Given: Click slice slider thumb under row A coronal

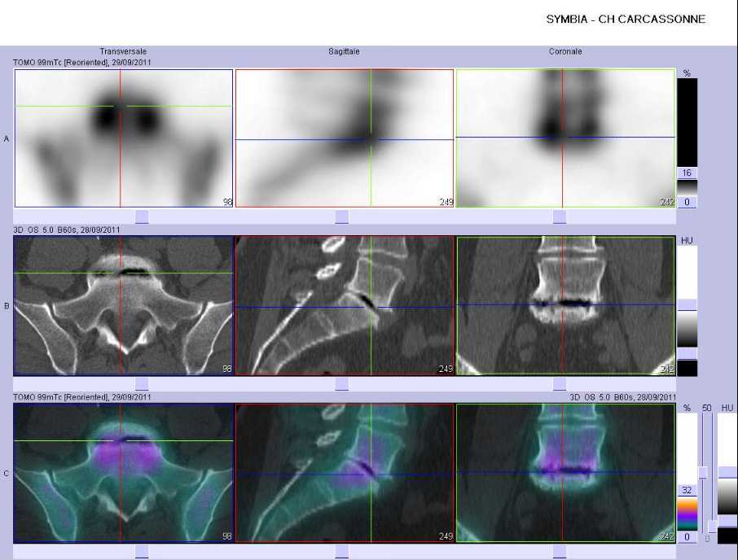Looking at the screenshot, I should (559, 217).
